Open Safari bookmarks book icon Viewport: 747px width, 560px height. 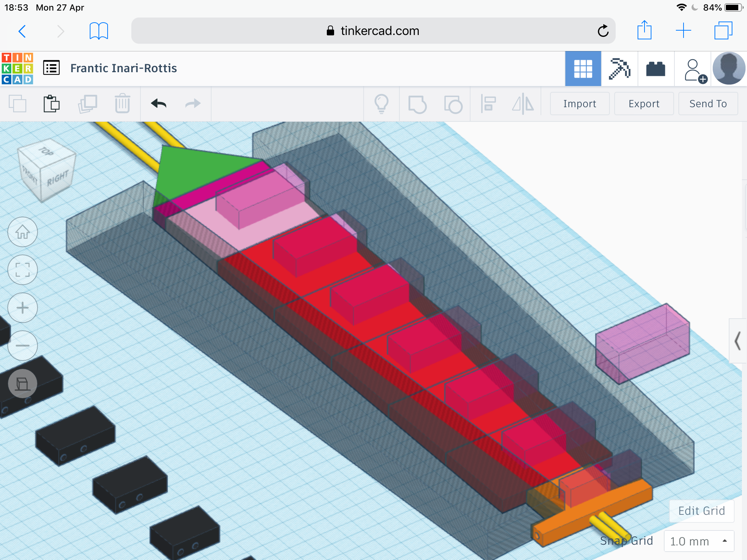click(x=99, y=31)
